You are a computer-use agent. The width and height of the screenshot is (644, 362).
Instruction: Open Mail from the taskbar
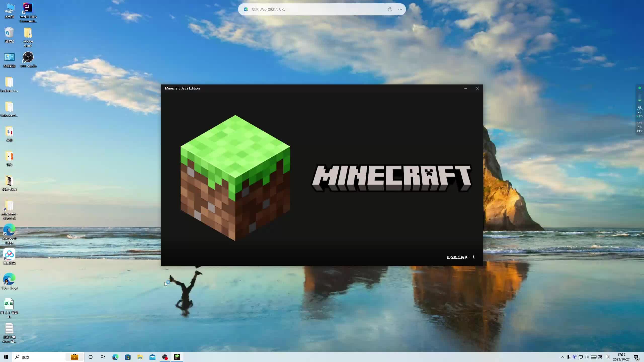(152, 357)
